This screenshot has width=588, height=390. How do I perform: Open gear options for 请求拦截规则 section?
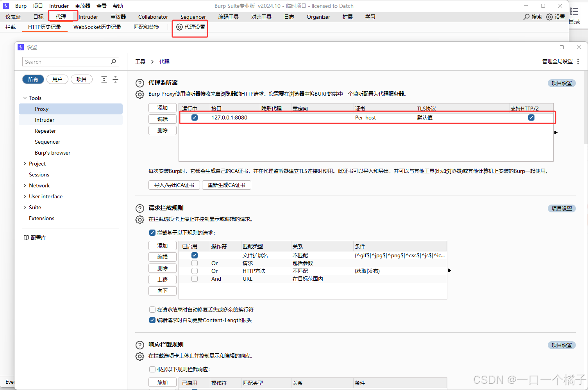139,219
